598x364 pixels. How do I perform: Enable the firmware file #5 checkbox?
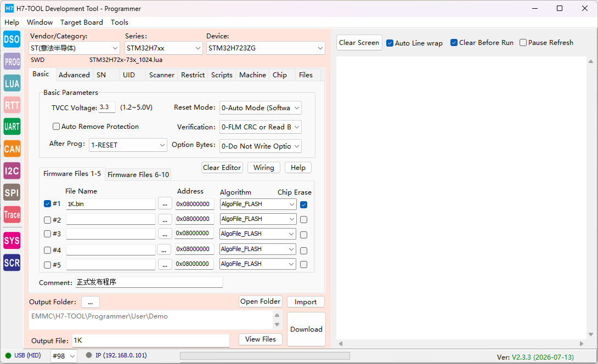pos(47,265)
